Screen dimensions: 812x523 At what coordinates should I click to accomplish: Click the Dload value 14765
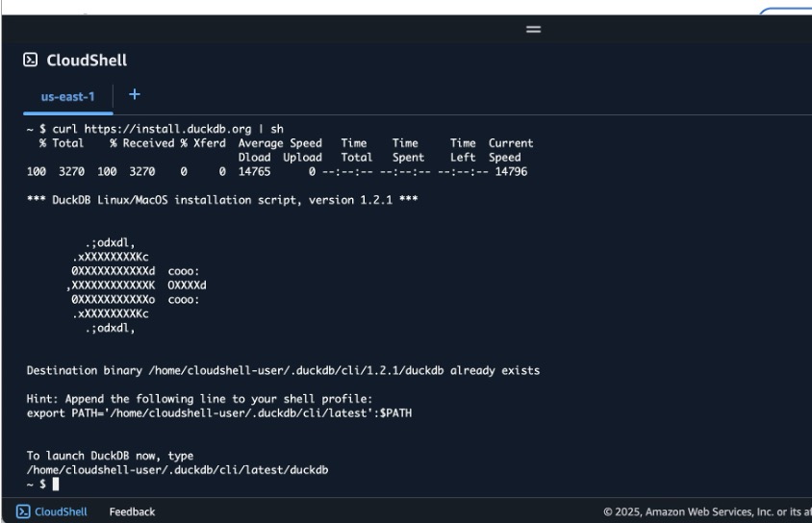tap(254, 172)
